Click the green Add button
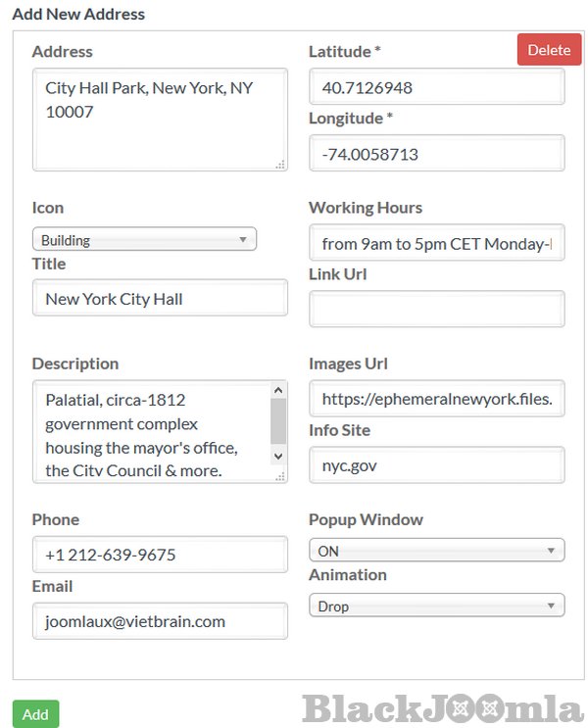 pos(35,714)
